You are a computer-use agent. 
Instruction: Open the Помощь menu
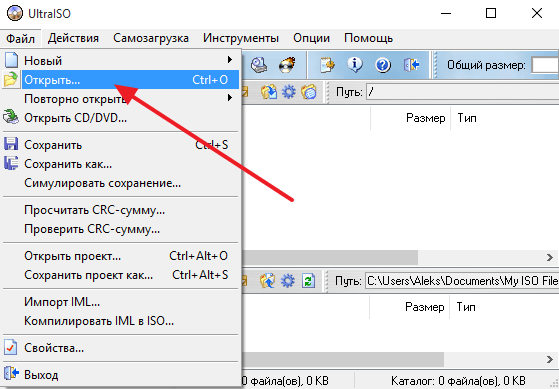(x=368, y=38)
